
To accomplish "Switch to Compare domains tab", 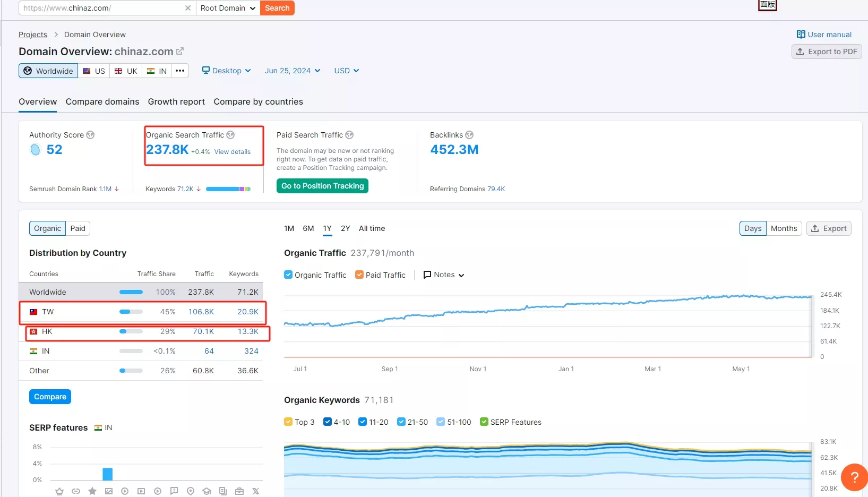I will (102, 101).
